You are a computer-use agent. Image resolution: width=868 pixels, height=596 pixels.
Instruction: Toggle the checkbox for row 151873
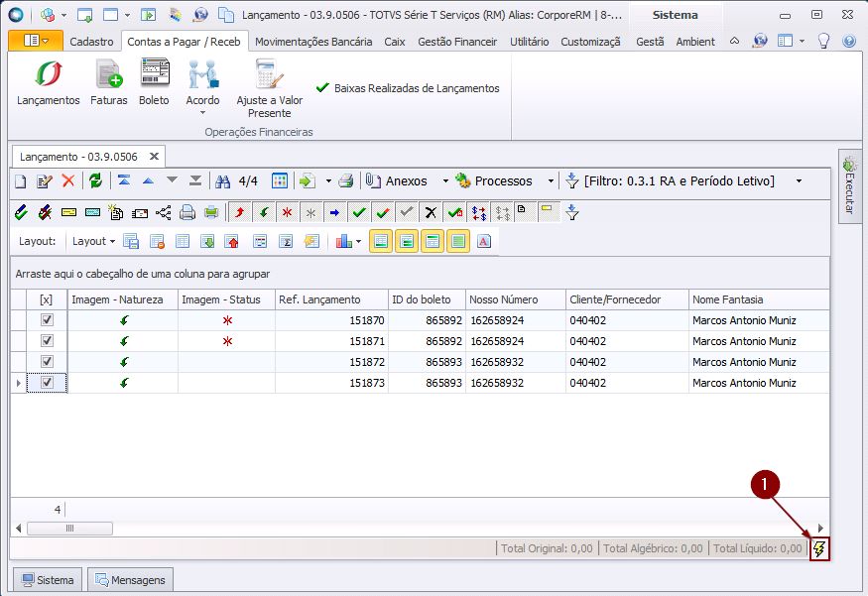pos(47,383)
